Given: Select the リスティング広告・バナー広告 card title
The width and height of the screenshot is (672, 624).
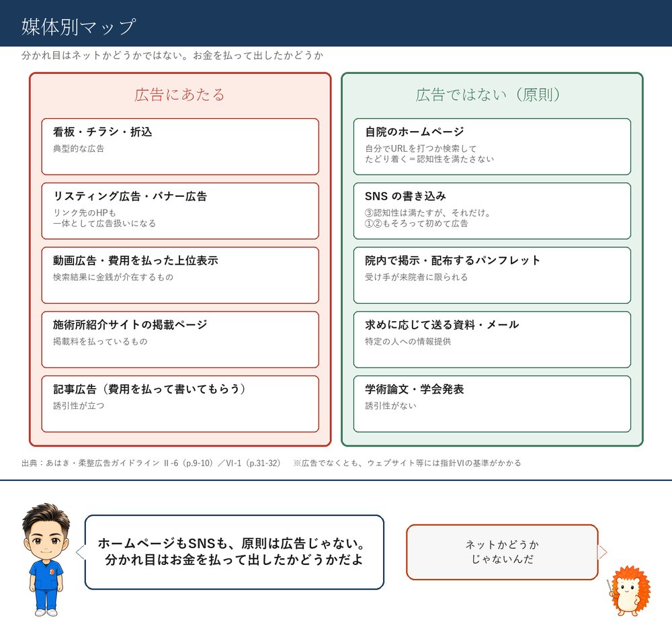Looking at the screenshot, I should [x=130, y=196].
